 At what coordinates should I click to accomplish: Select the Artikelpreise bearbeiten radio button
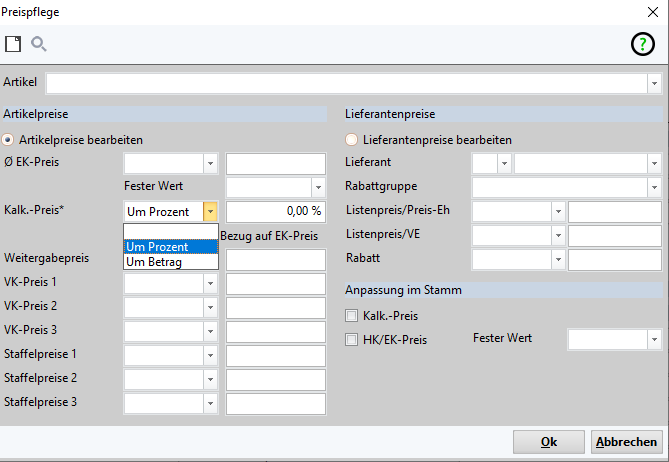[10, 140]
